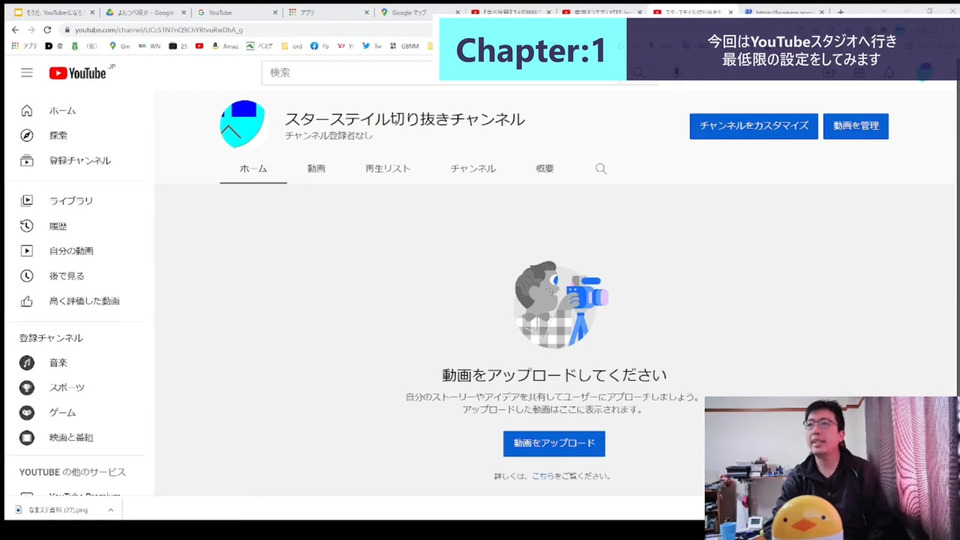Switch to the 'よんつべ紹介 - Google' browser tab
This screenshot has width=960, height=540.
[144, 12]
